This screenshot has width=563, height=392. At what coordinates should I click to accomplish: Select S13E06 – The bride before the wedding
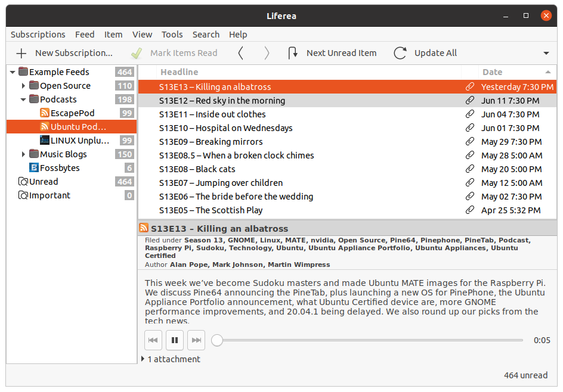[x=347, y=197]
